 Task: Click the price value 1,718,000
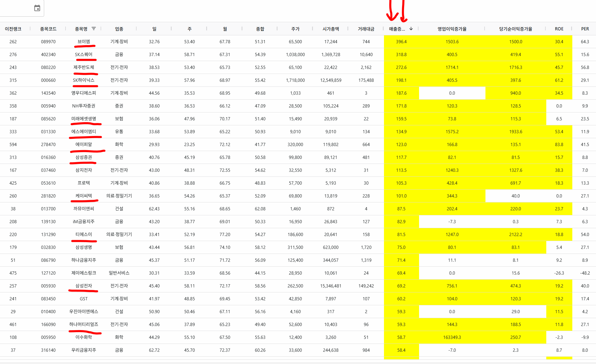(295, 80)
